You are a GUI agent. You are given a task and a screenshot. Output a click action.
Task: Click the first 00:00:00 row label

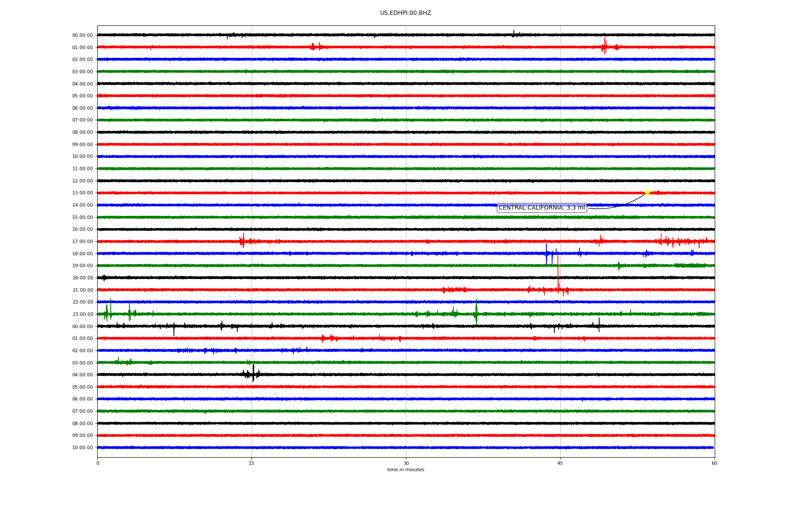point(82,36)
